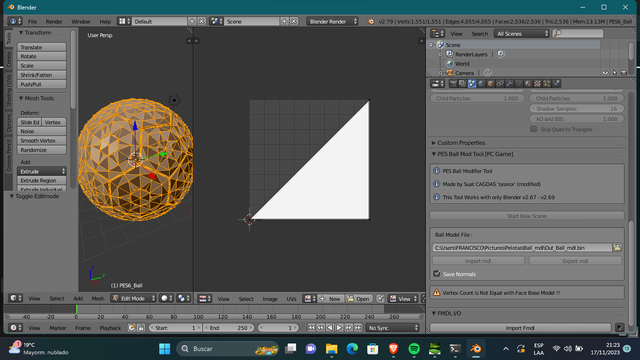Click the Shadow Samples slider field
Screen dimensions: 640x360
pos(577,109)
